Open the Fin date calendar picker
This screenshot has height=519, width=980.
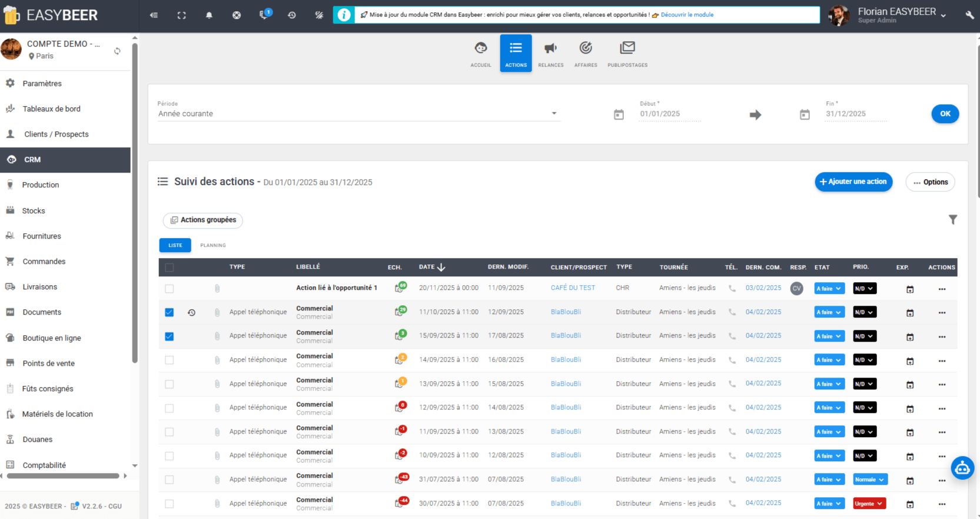pos(805,114)
